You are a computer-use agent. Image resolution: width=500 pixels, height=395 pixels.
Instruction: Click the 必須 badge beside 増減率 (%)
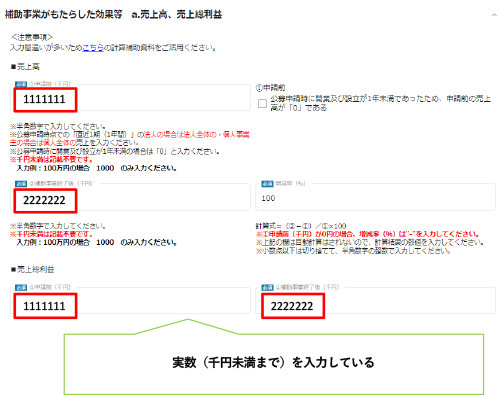pyautogui.click(x=267, y=184)
